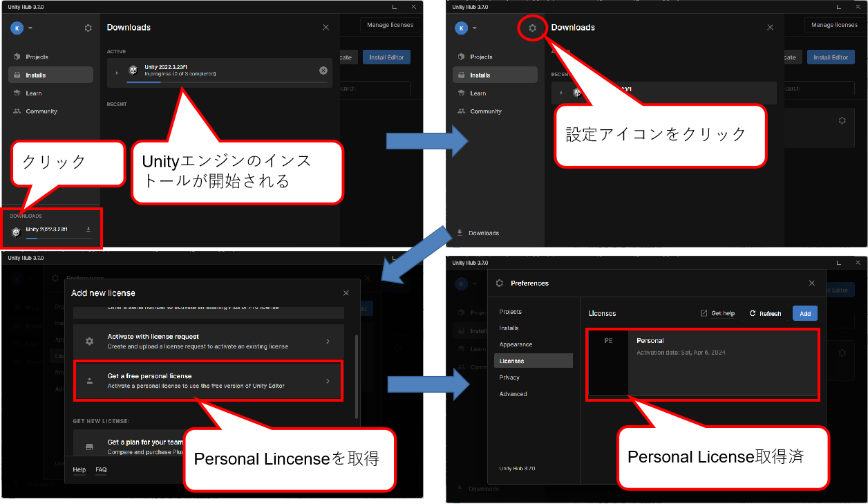Click Unity 2022.3.23f1 under sidebar DOWNLOADS heading
868x504 pixels.
tap(46, 229)
